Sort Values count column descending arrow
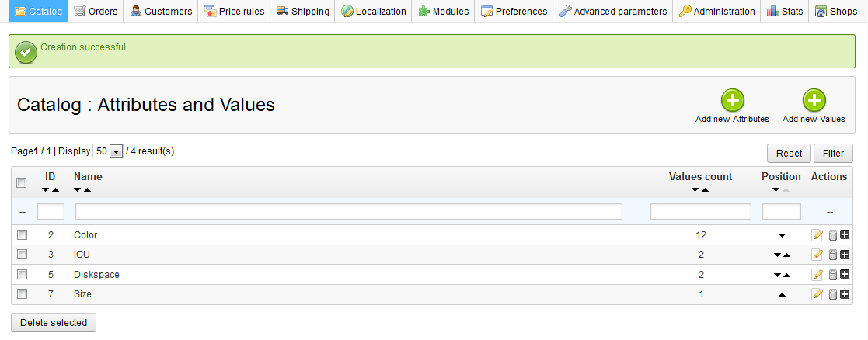Image resolution: width=868 pixels, height=340 pixels. point(695,190)
